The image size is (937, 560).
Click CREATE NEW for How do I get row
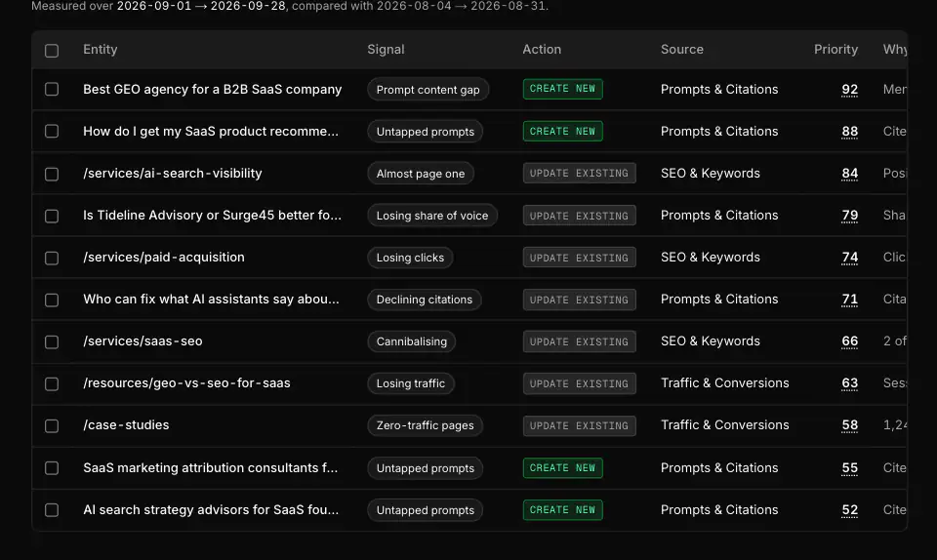562,132
